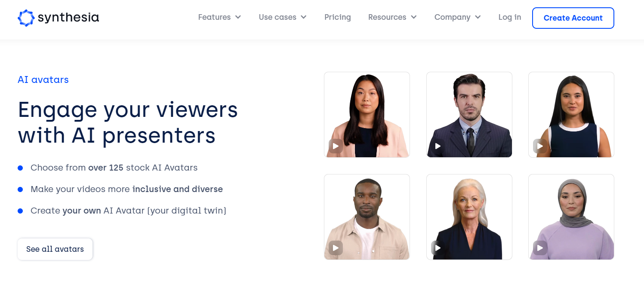Click the Log in link
This screenshot has height=284, width=644.
tap(510, 17)
